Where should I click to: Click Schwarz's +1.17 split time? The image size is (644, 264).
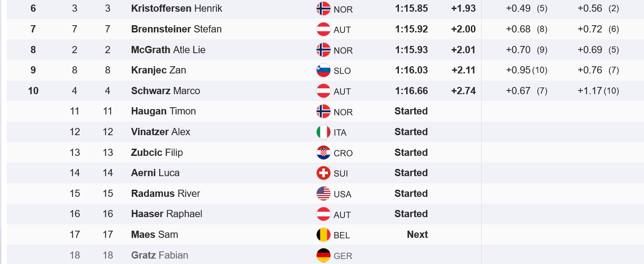coord(590,91)
